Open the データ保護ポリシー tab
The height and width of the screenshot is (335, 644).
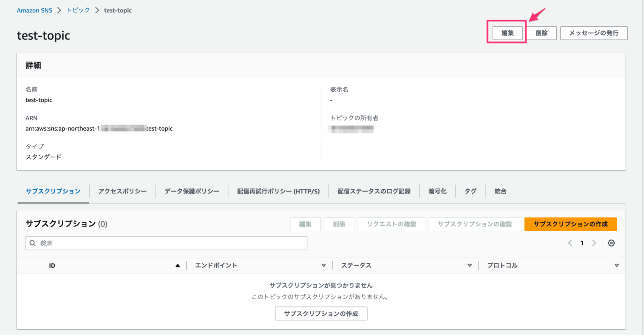pos(191,191)
